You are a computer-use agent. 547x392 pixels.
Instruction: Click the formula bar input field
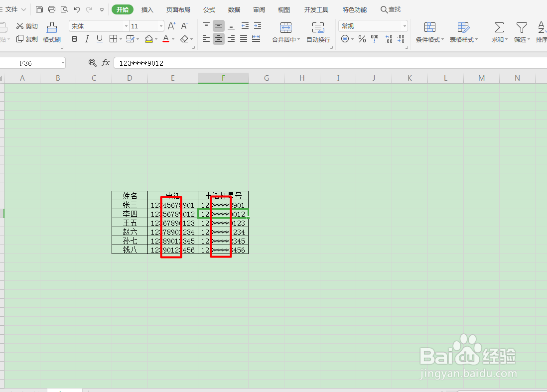(330, 63)
